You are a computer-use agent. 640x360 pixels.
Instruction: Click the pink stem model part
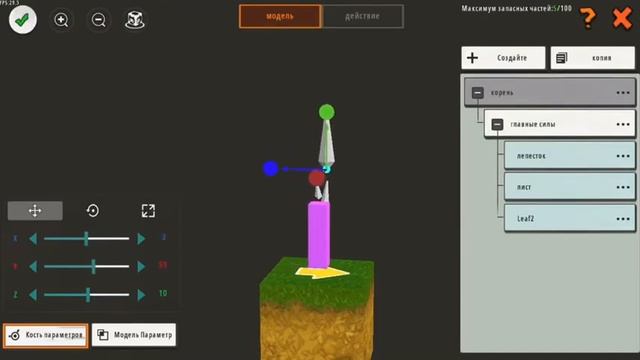point(319,235)
